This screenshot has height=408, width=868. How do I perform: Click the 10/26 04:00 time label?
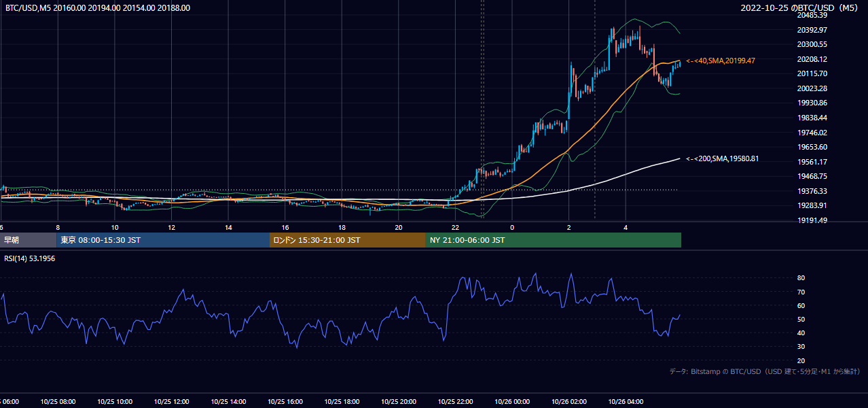click(626, 402)
